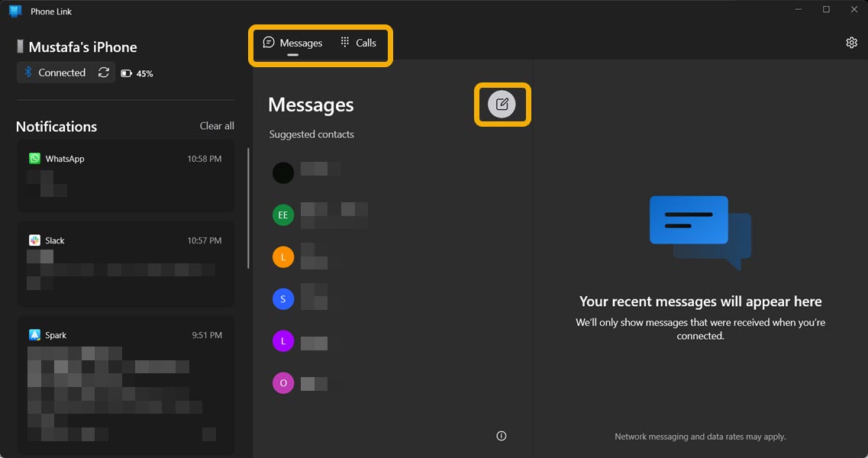The width and height of the screenshot is (868, 458).
Task: Maximize the Phone Link window
Action: click(x=826, y=9)
